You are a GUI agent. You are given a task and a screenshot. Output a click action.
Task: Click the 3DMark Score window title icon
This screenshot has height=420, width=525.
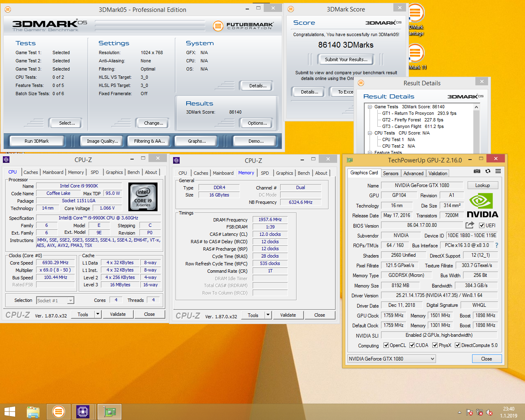point(291,9)
